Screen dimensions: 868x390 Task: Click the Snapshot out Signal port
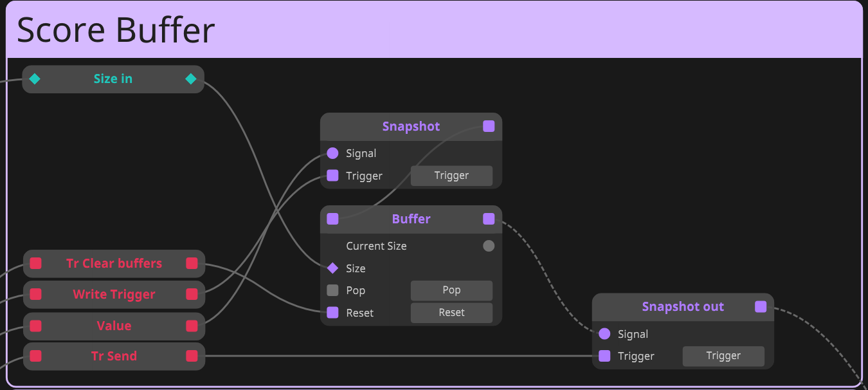tap(604, 334)
